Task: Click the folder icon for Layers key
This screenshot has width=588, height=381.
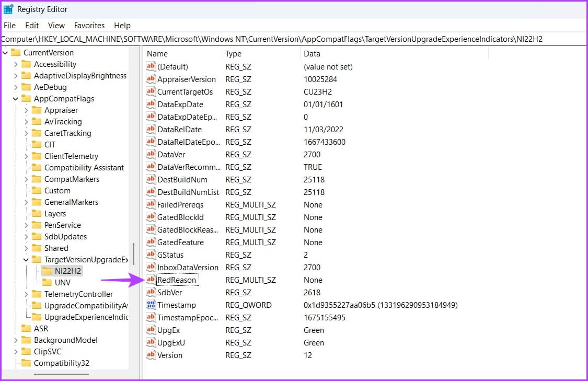Action: click(37, 213)
